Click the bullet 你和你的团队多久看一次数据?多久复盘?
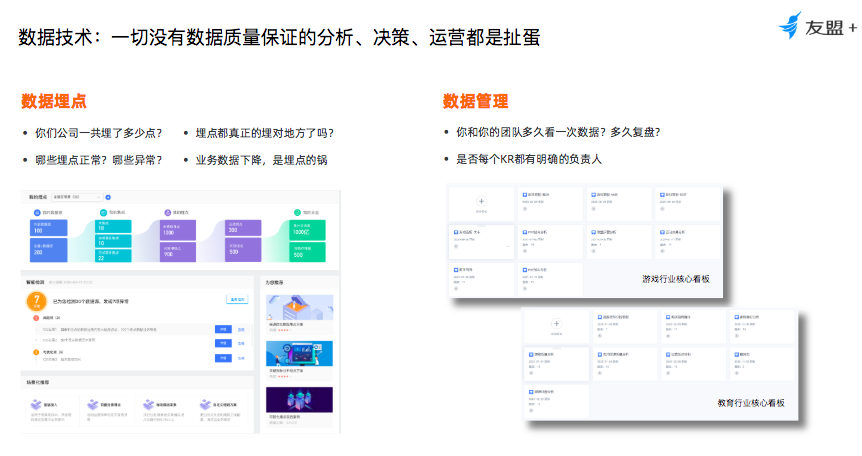Image resolution: width=862 pixels, height=456 pixels. click(558, 132)
